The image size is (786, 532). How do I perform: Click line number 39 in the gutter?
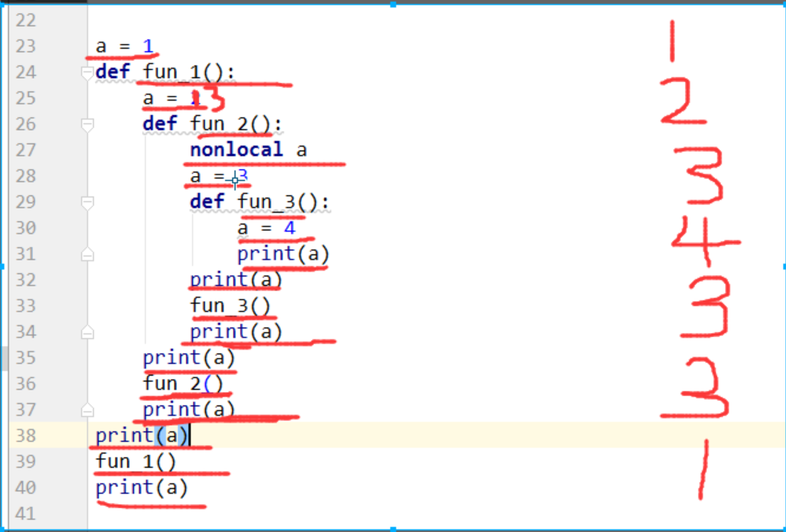point(25,462)
